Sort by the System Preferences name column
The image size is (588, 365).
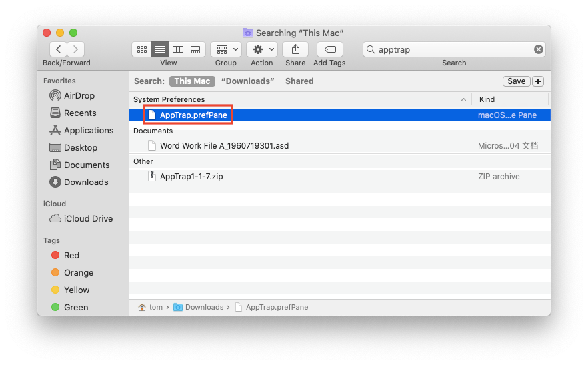[x=169, y=99]
